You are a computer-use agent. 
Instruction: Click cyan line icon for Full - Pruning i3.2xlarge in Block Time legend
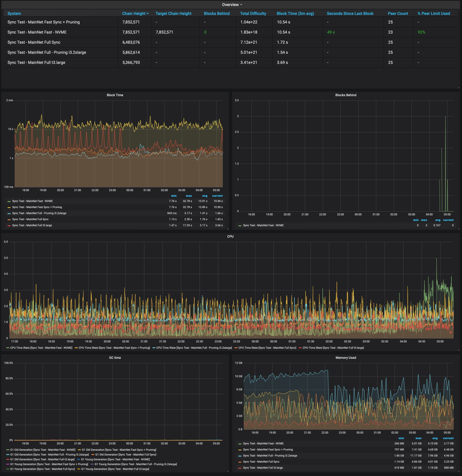coord(9,214)
